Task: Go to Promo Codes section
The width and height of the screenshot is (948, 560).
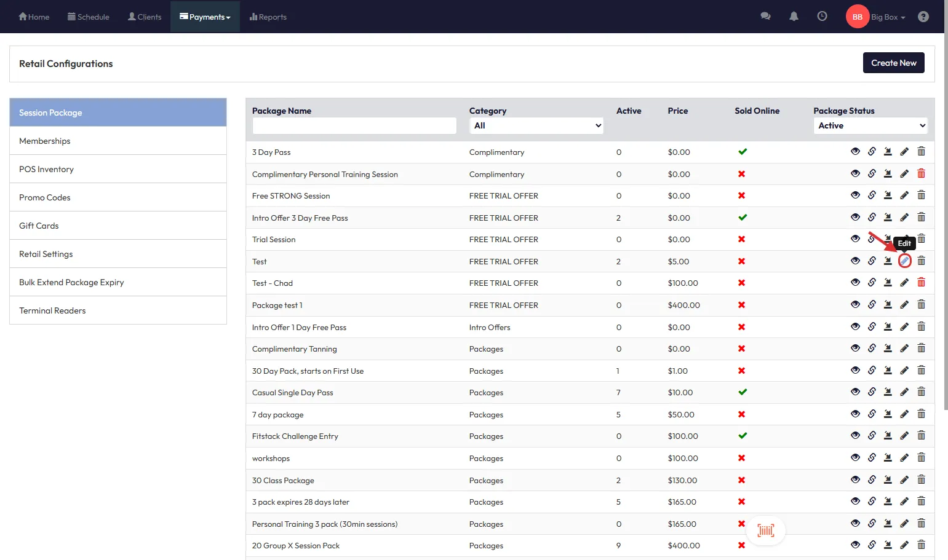Action: click(45, 197)
